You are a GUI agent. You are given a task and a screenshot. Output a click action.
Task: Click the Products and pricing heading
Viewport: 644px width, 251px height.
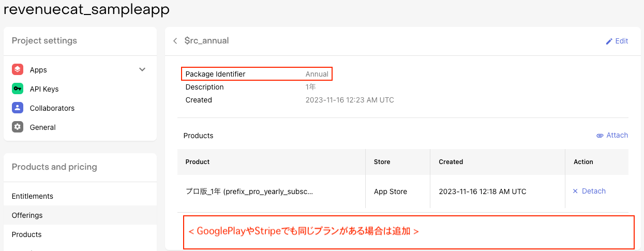[x=54, y=167]
